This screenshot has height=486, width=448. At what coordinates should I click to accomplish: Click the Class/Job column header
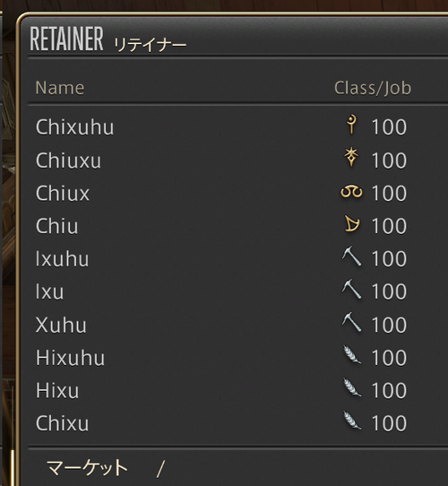point(373,89)
